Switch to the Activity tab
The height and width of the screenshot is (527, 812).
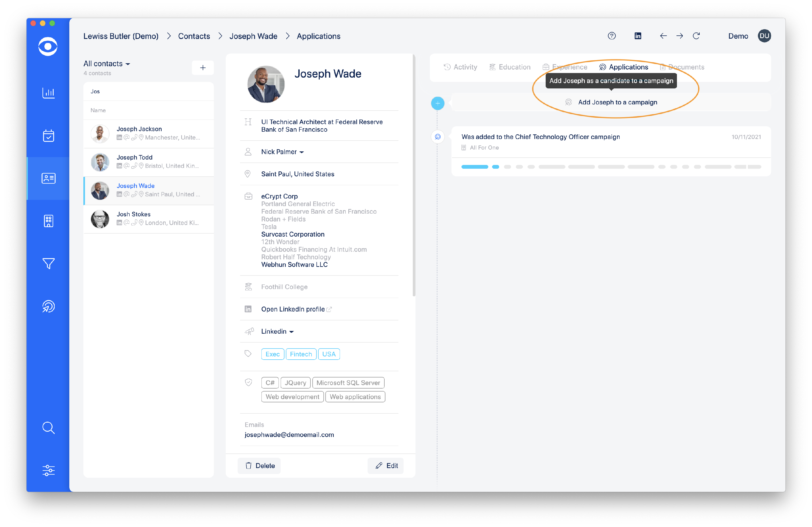pos(460,67)
